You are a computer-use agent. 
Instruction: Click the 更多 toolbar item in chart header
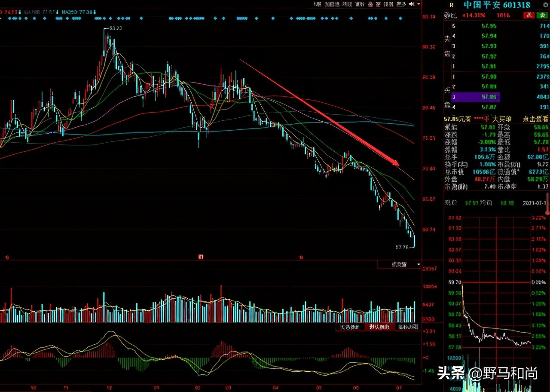tap(401, 4)
